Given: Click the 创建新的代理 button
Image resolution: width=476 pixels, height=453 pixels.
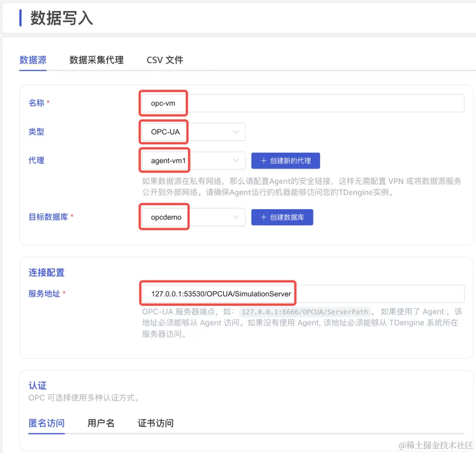Looking at the screenshot, I should [285, 160].
